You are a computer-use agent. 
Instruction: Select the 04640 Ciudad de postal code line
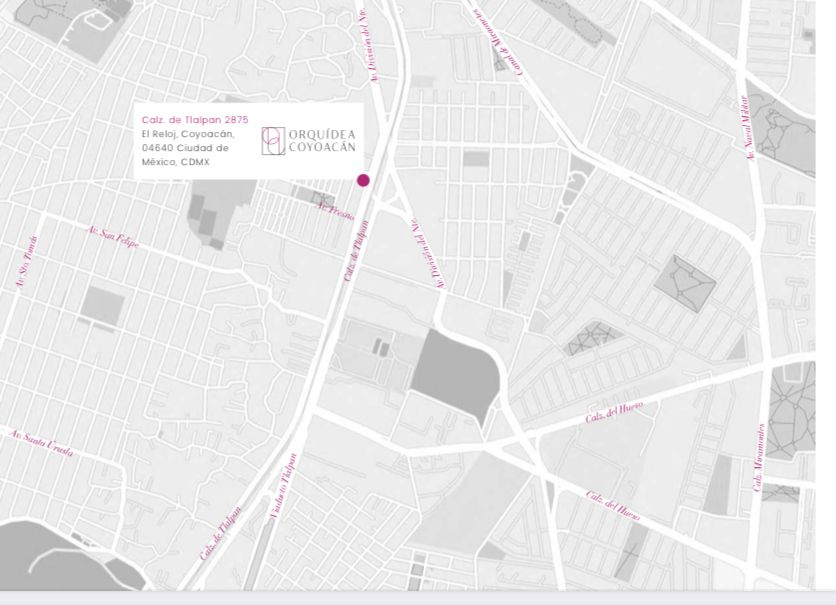186,147
